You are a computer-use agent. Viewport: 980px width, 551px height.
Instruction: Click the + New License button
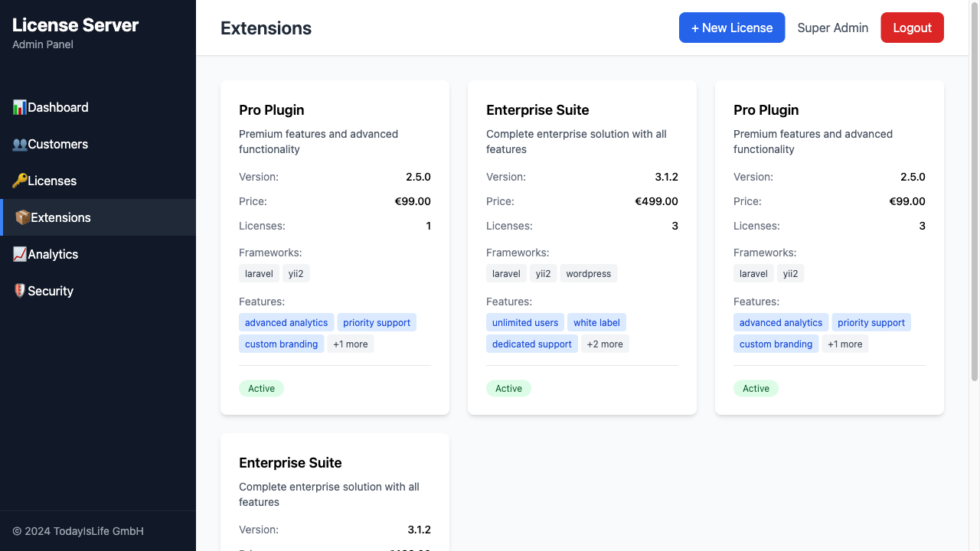pos(732,27)
